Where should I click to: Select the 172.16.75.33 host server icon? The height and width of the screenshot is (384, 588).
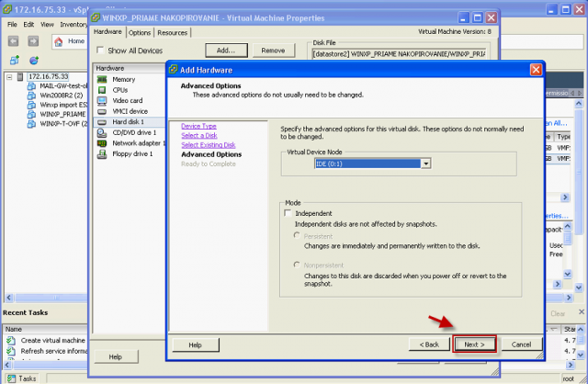(20, 77)
